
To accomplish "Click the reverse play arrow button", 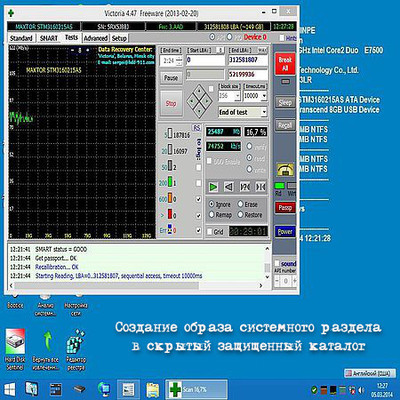I will point(229,187).
